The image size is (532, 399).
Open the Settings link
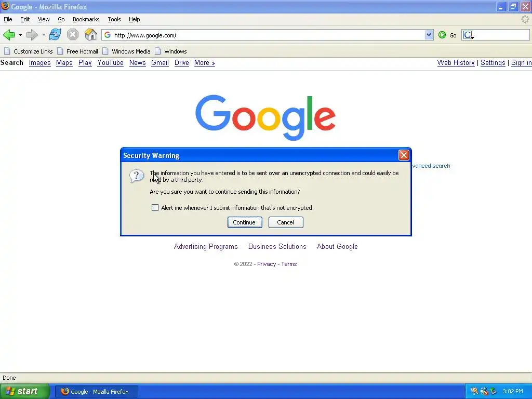tap(493, 63)
